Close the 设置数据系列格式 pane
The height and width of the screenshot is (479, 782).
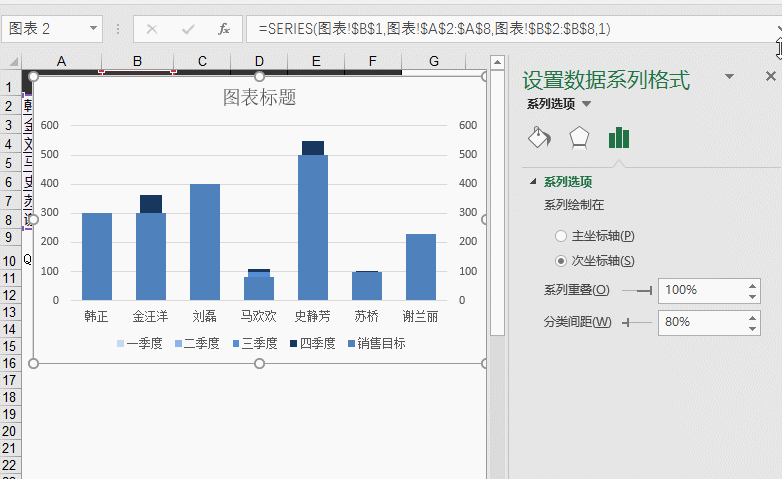[x=770, y=76]
